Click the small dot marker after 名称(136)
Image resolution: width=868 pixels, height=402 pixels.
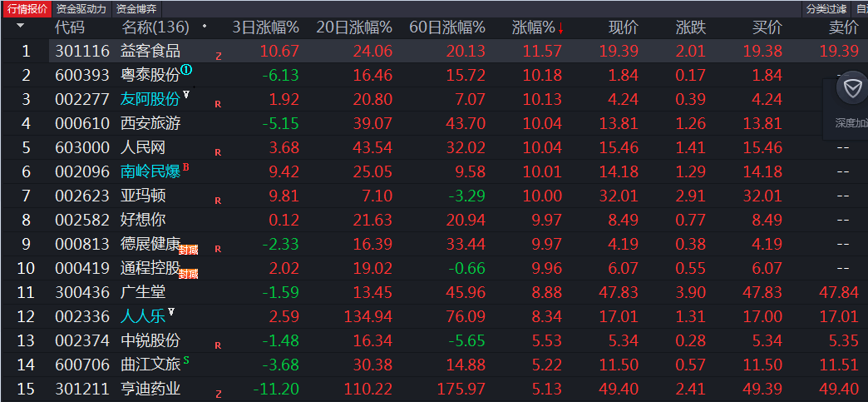[x=205, y=26]
